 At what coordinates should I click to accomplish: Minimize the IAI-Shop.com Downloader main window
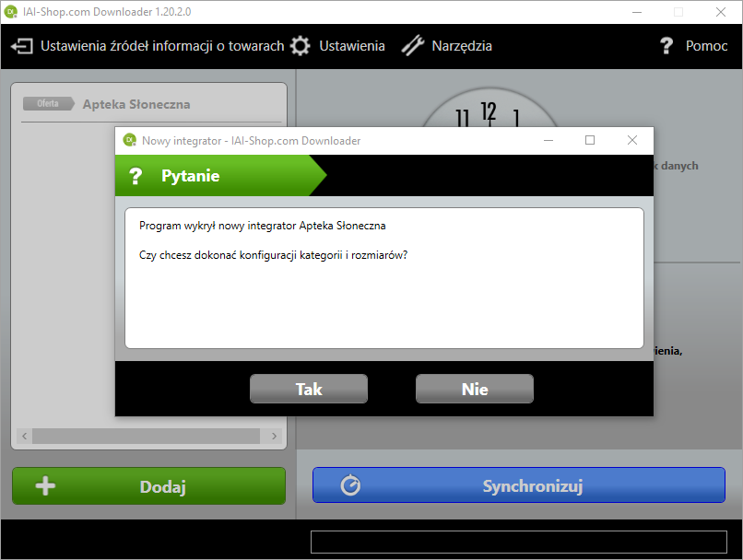[x=637, y=12]
